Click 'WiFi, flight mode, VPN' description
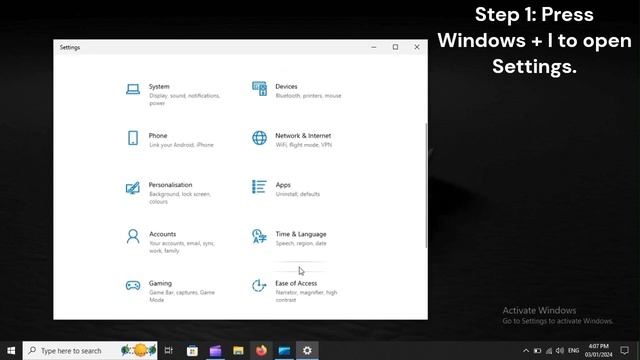This screenshot has width=640, height=360. click(304, 145)
